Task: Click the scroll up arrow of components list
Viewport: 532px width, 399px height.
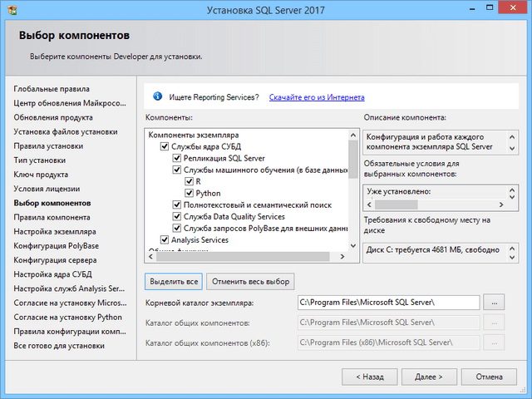Action: (353, 135)
